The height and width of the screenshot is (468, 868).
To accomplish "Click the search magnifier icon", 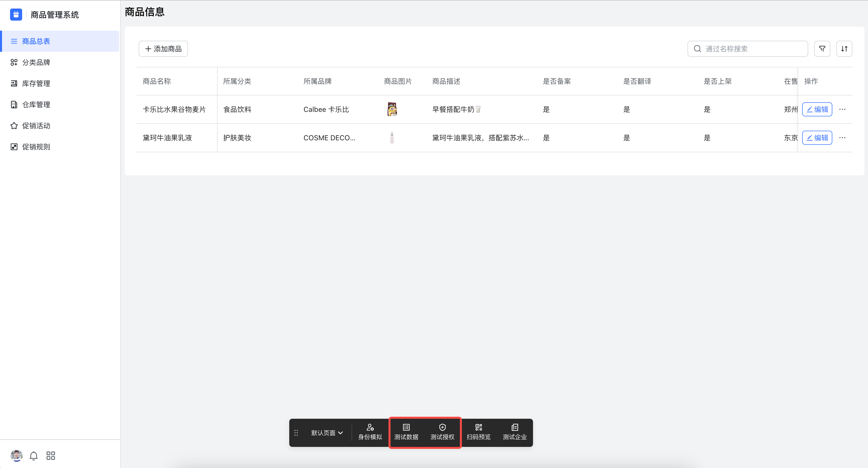I will click(x=697, y=49).
